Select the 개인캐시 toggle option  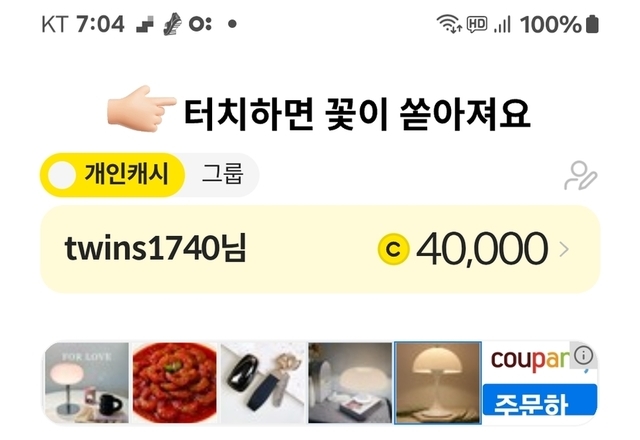pos(113,175)
